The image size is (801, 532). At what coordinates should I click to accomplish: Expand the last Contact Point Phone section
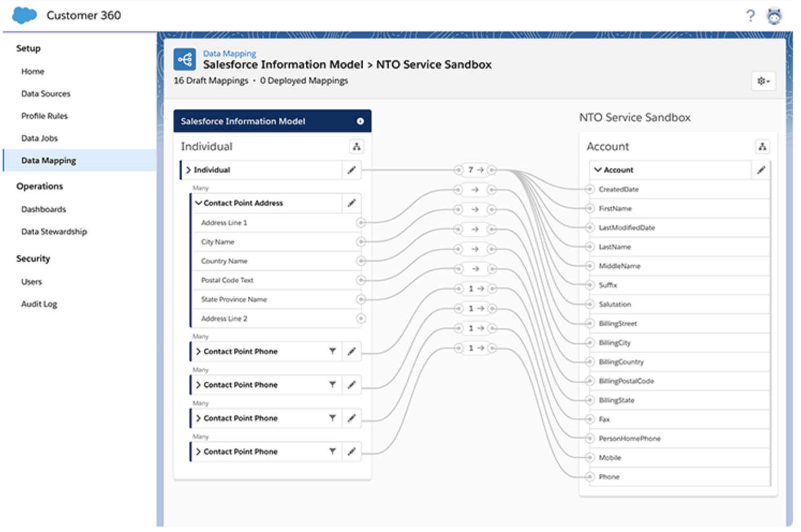point(198,452)
